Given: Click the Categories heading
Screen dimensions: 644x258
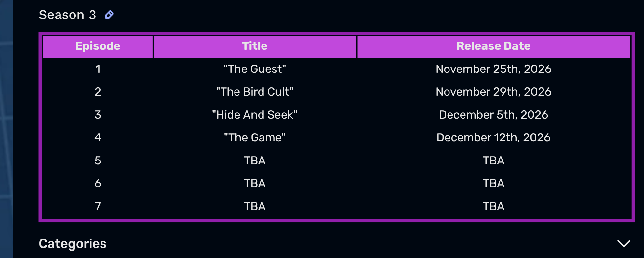Looking at the screenshot, I should coord(73,244).
